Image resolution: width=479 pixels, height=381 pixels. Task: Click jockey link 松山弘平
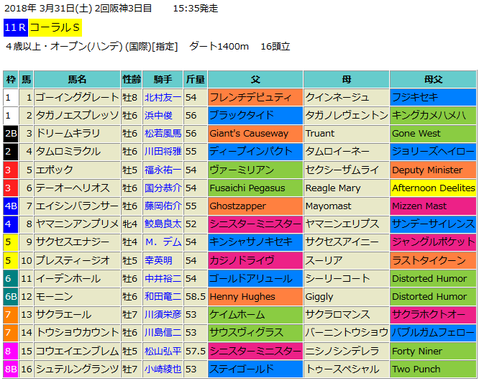click(x=163, y=351)
